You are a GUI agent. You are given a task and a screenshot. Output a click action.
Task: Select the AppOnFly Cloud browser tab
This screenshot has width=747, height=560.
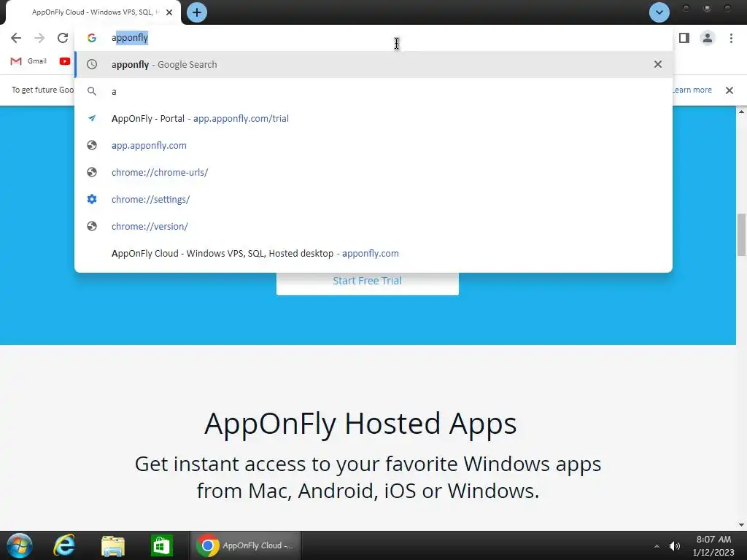pos(93,12)
